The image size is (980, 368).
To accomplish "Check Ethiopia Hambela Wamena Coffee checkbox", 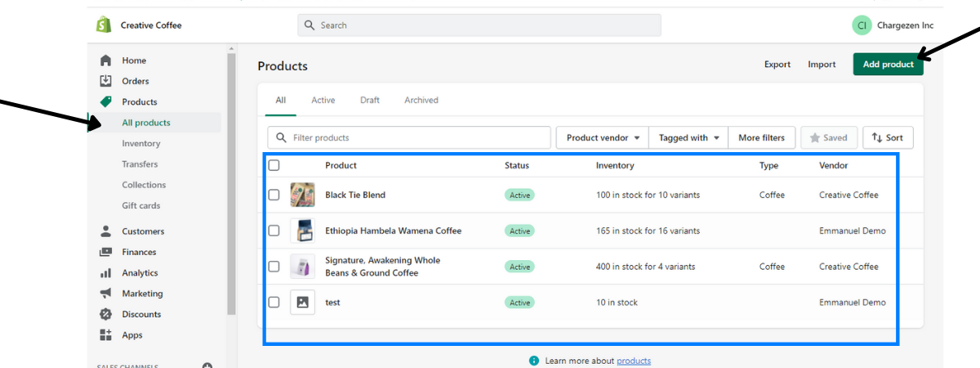I will (x=274, y=231).
